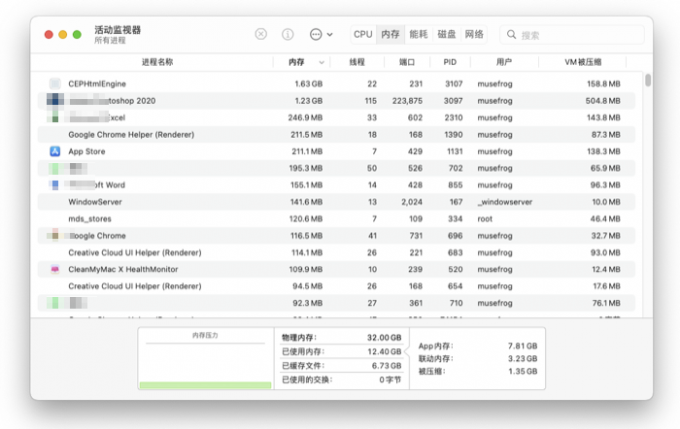Sort by 进程名称 column header
Screen dimensions: 680x429
click(157, 62)
